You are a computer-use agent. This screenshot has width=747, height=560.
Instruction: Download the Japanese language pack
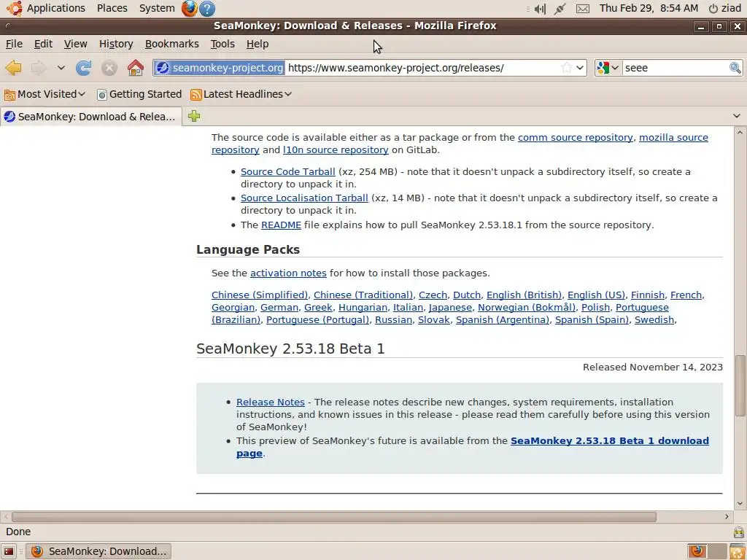pyautogui.click(x=450, y=308)
